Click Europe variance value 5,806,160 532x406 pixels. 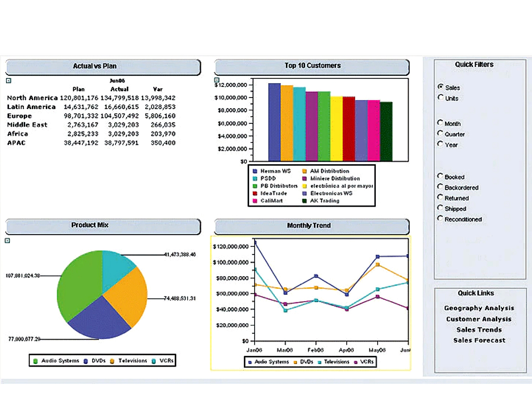[x=160, y=116]
